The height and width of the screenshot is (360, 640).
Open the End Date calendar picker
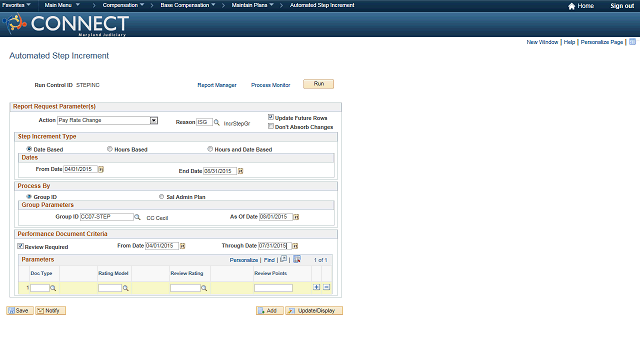pyautogui.click(x=240, y=171)
